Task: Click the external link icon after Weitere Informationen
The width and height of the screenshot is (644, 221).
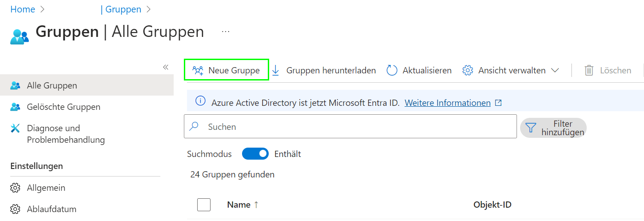Action: coord(498,103)
